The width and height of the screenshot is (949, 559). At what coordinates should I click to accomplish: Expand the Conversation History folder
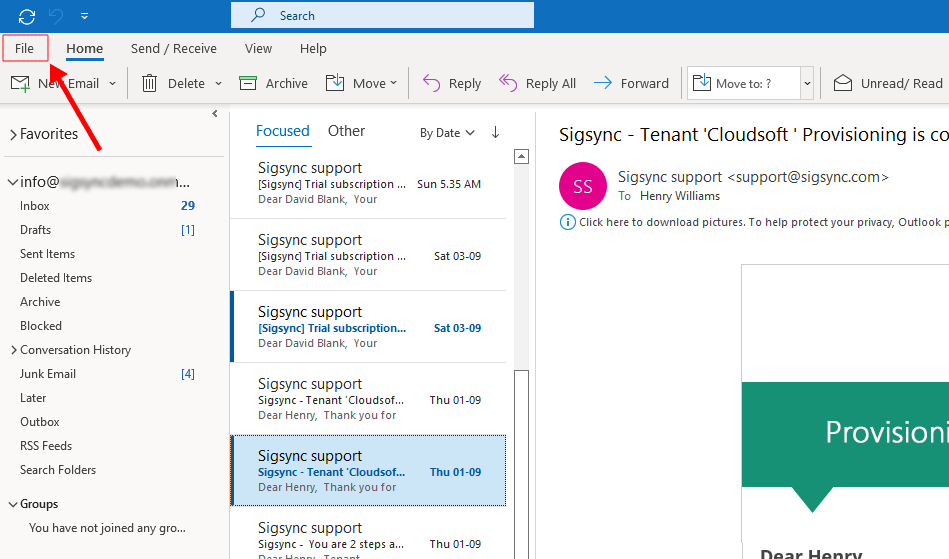point(14,350)
